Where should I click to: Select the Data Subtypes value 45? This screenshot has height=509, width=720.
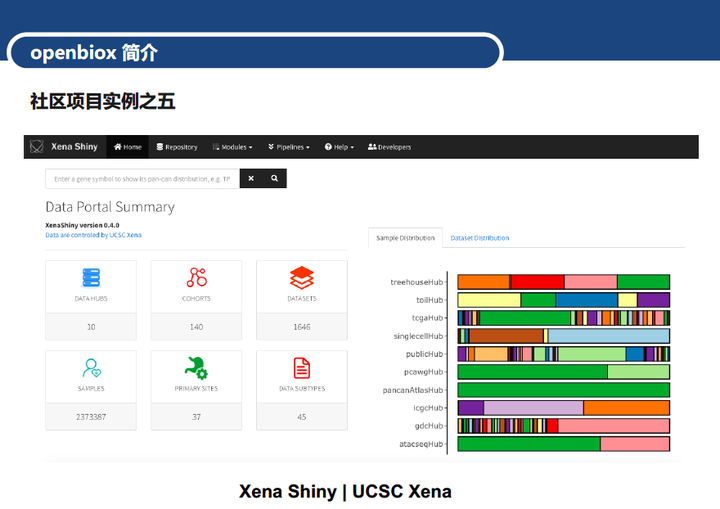click(x=302, y=417)
